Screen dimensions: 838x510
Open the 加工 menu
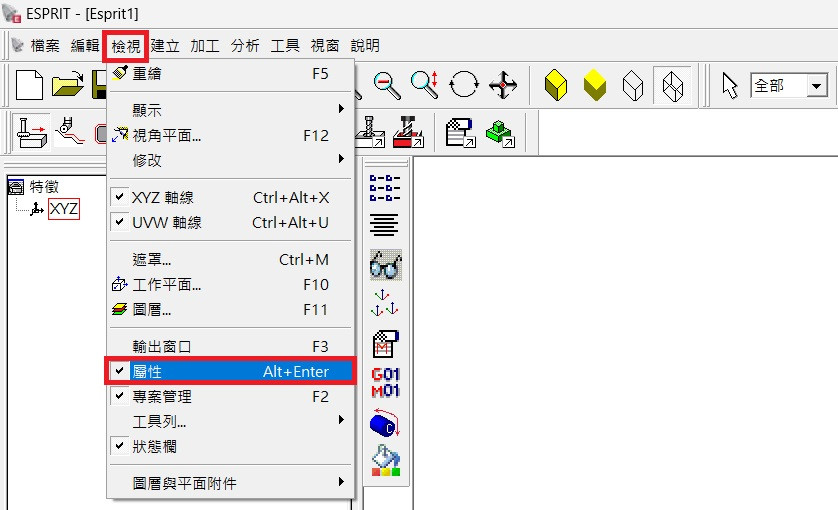(205, 45)
